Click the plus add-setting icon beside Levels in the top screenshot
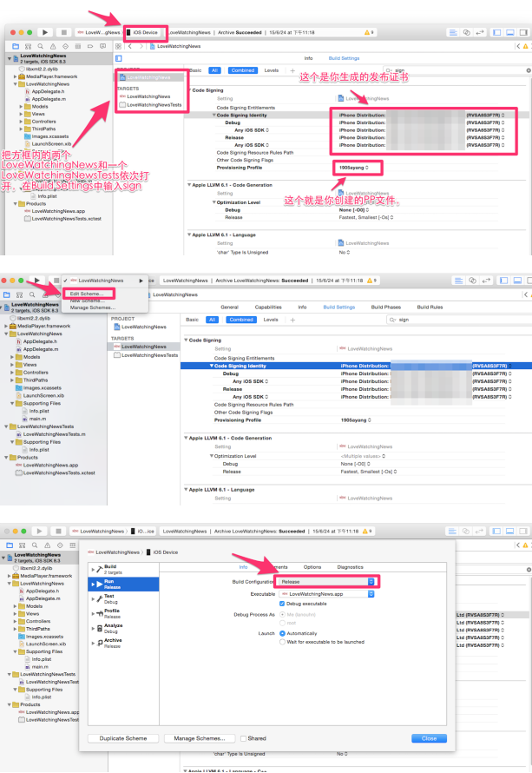 tap(292, 70)
